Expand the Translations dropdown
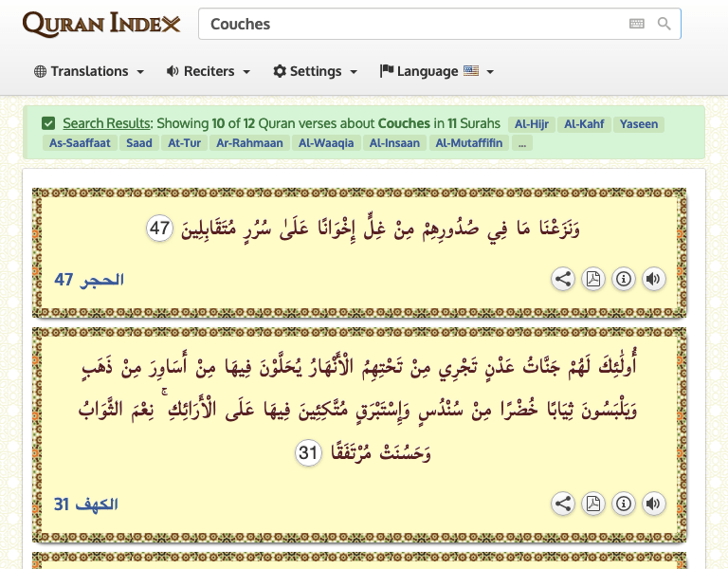 click(89, 71)
